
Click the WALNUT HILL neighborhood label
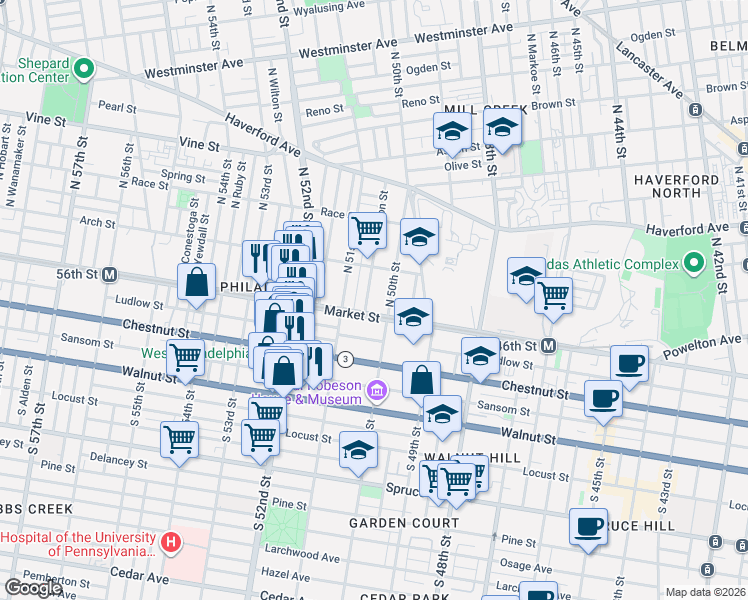tap(472, 458)
